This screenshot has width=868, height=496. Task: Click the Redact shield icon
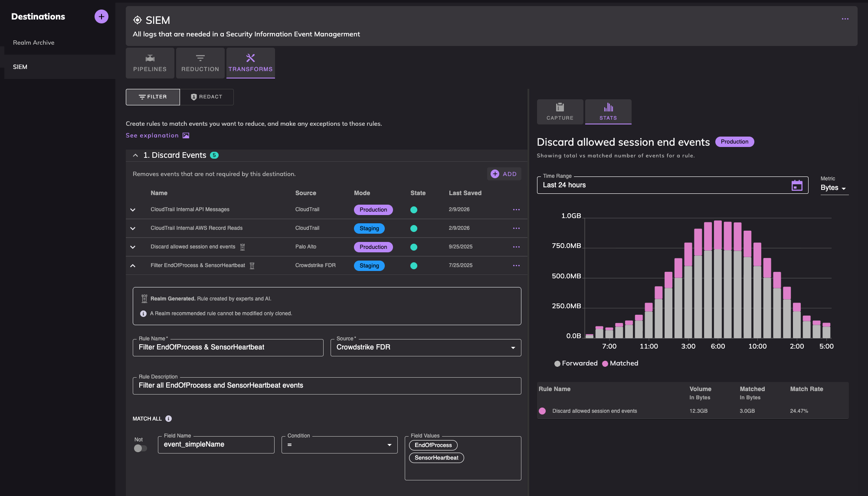(x=193, y=97)
